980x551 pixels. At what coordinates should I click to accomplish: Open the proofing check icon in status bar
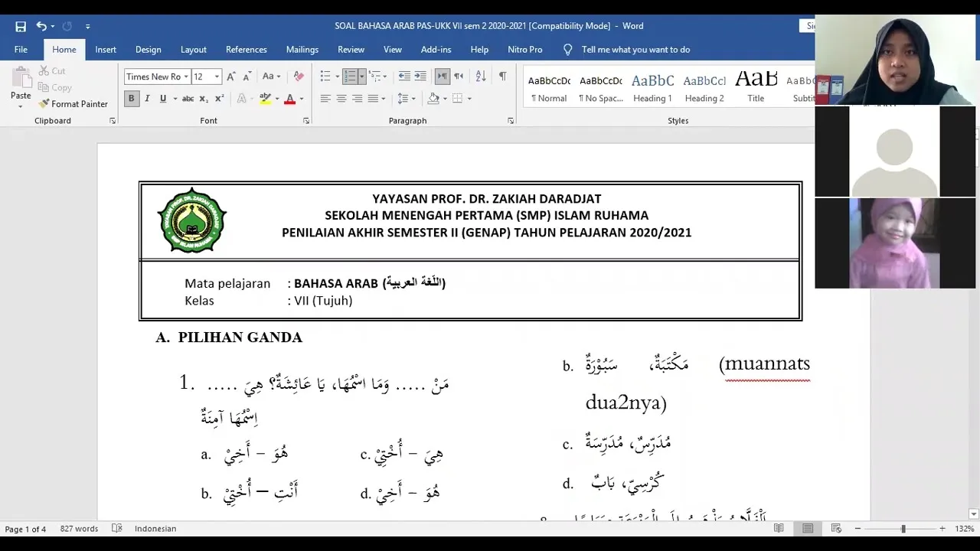[117, 529]
